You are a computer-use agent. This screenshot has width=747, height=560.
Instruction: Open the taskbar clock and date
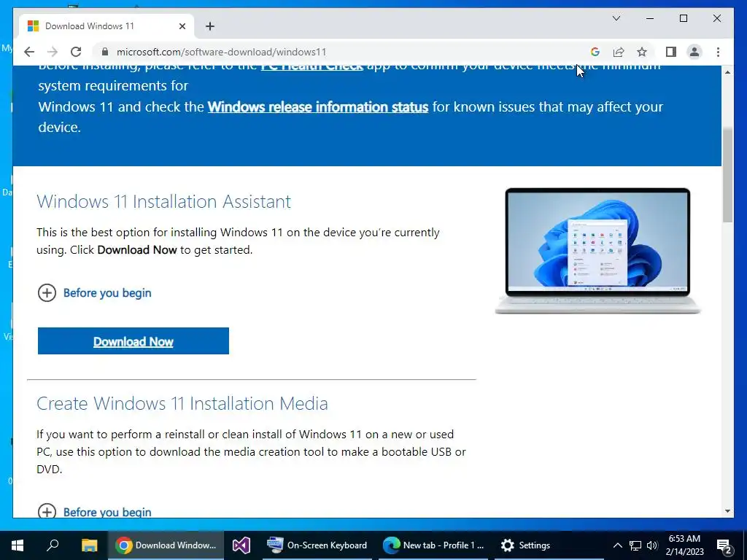point(684,545)
